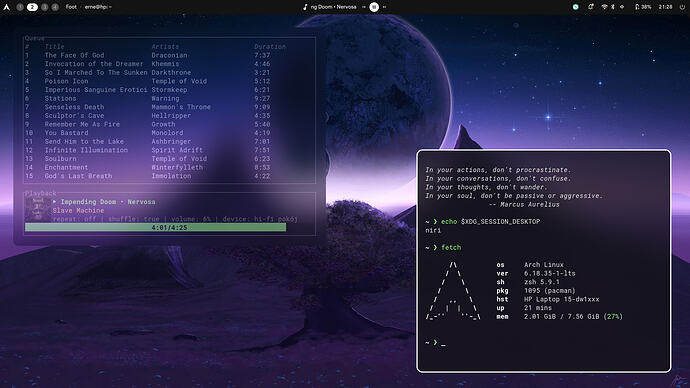
Task: Click the 'HP Laptop 15-dw1xxx' host value
Action: 562,300
